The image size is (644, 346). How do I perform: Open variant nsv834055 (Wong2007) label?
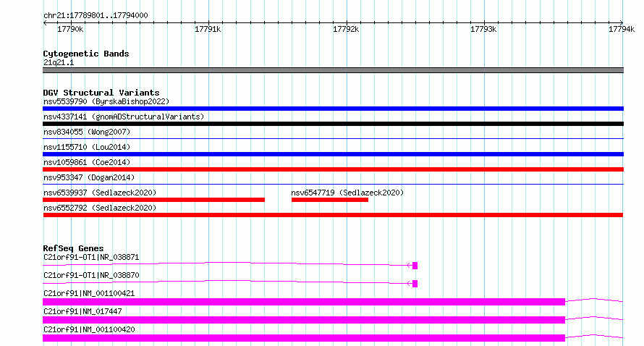point(87,132)
